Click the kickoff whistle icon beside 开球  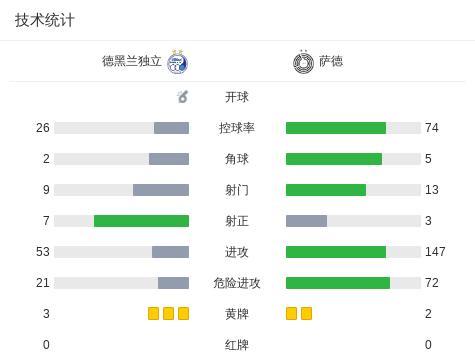click(x=183, y=97)
